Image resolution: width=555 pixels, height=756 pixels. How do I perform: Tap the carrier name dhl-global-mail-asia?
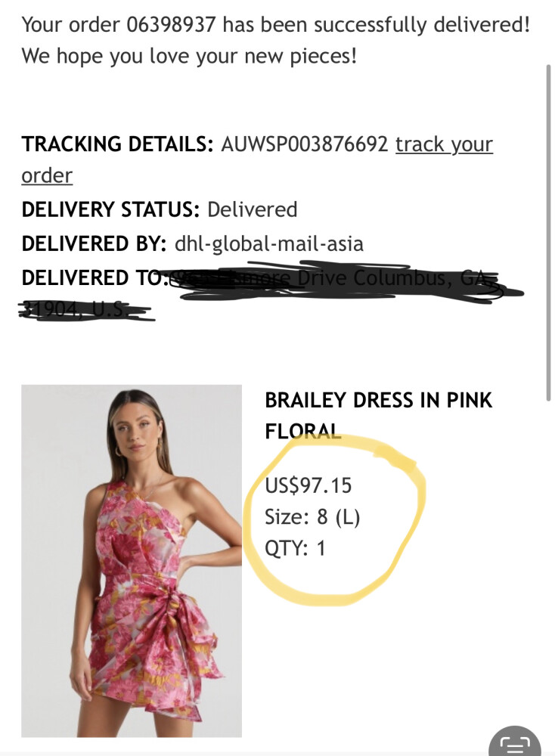pos(268,243)
